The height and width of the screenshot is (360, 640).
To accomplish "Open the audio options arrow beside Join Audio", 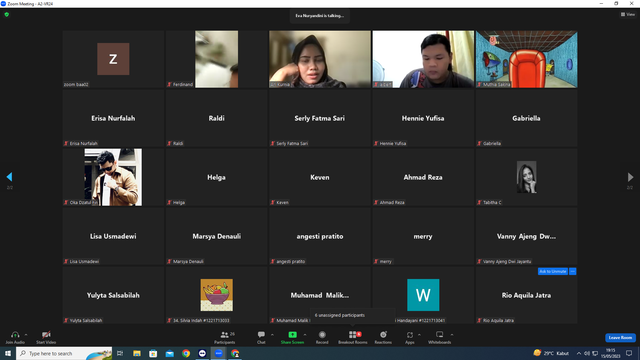I will [x=26, y=335].
